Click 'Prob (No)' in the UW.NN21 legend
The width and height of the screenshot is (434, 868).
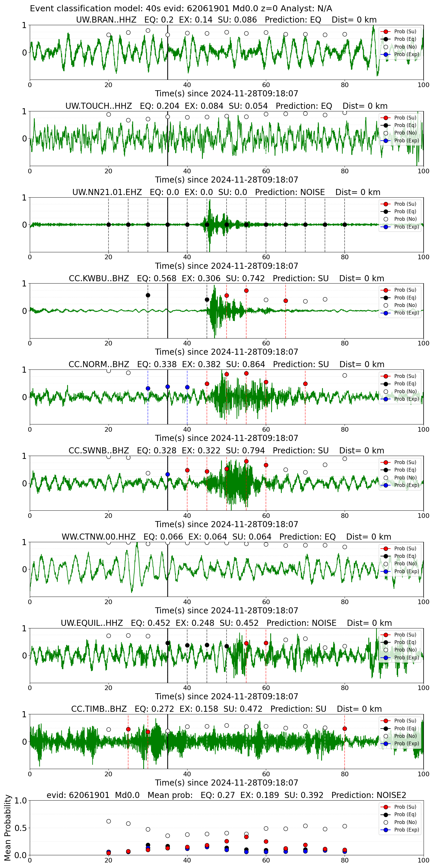coord(405,219)
